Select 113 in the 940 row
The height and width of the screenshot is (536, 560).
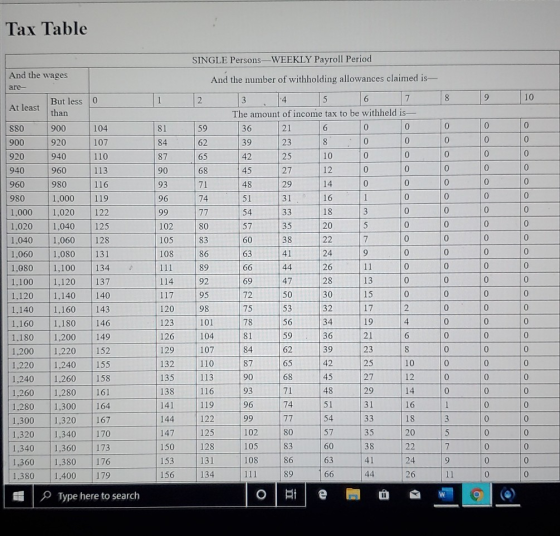[x=101, y=170]
